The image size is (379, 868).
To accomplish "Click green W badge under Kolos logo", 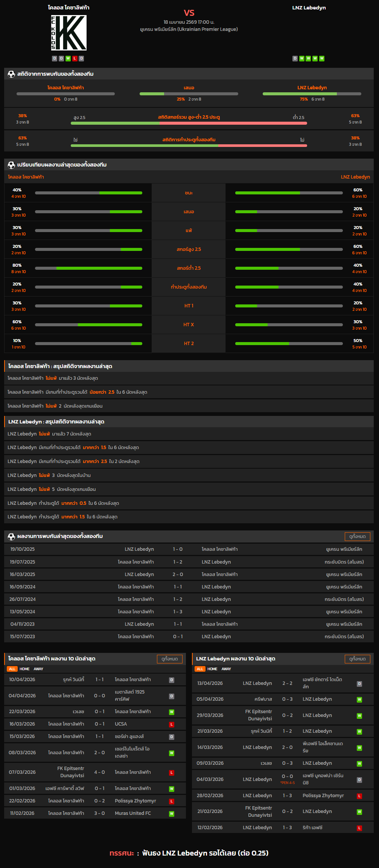I will pos(68,58).
